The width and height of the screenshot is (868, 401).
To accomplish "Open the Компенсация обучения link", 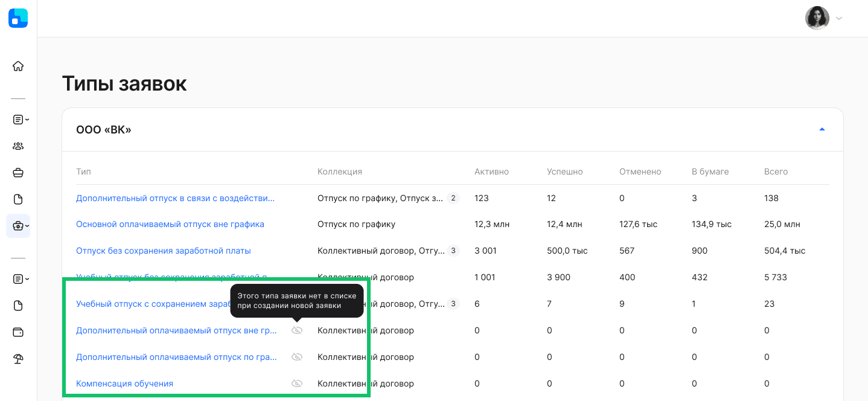I will (124, 383).
